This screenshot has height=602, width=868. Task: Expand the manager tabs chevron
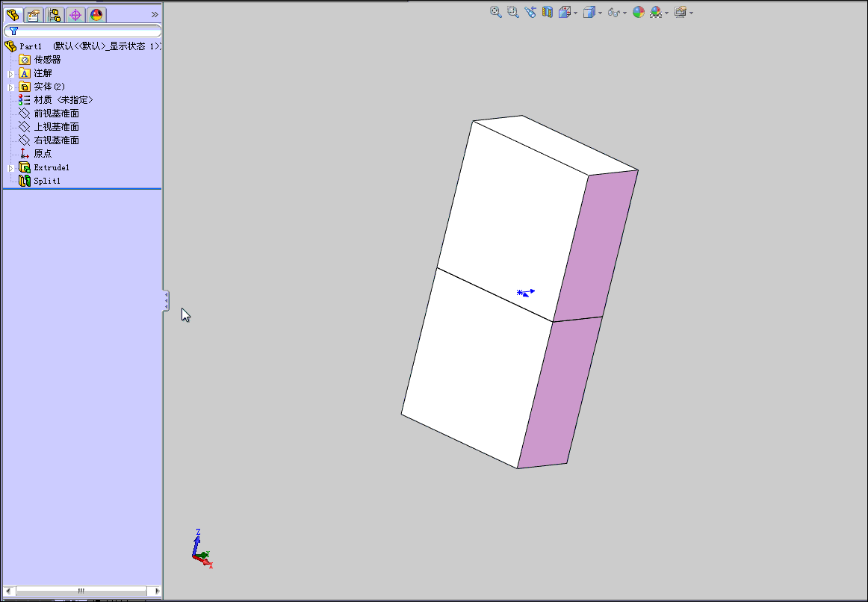coord(155,15)
